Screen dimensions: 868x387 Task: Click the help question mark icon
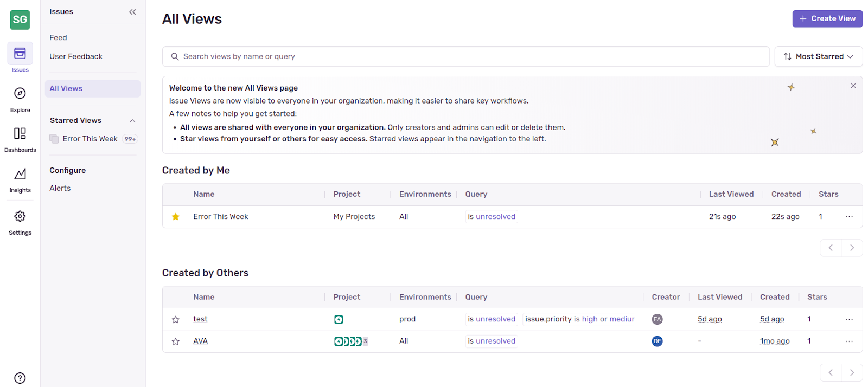(x=20, y=378)
